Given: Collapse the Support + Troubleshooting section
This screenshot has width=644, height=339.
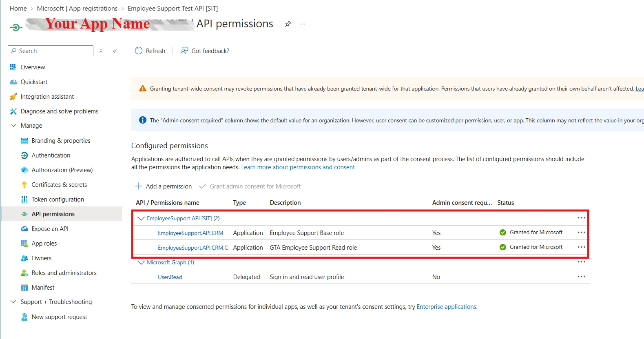Looking at the screenshot, I should click(x=13, y=302).
